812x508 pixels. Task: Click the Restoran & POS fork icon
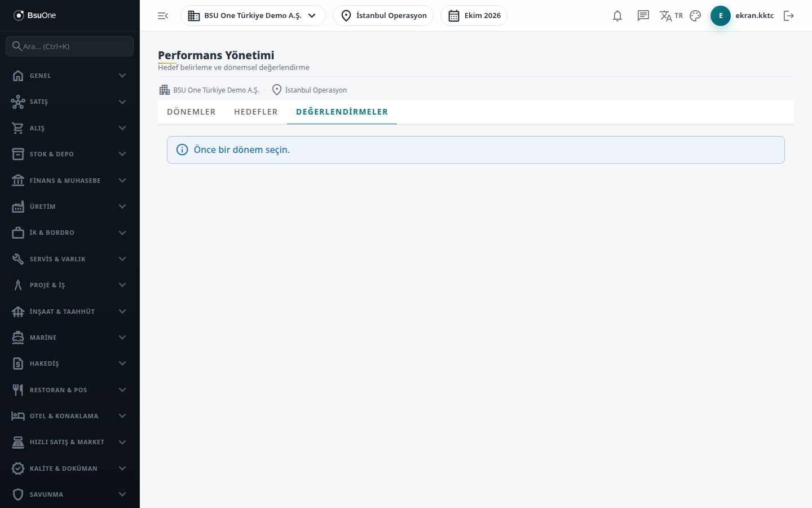pos(18,390)
